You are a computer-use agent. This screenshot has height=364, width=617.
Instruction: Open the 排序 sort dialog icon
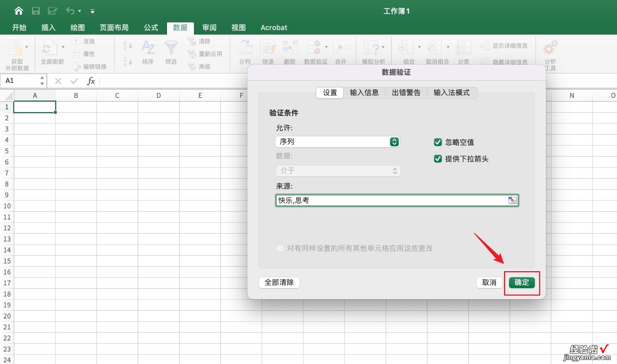pos(148,48)
